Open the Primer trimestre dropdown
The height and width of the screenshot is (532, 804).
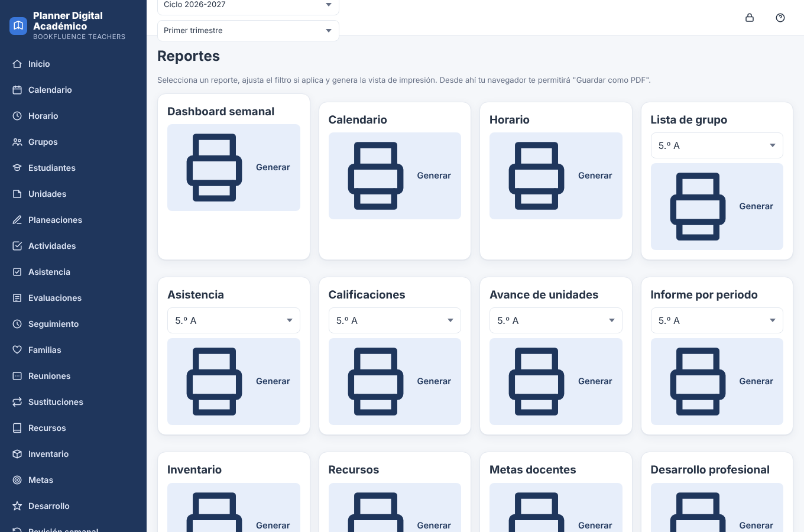coord(248,31)
